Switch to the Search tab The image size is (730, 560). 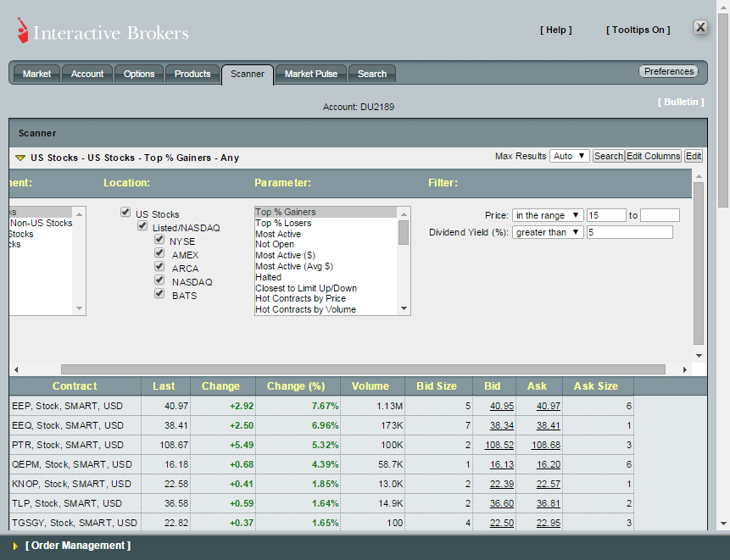point(372,74)
